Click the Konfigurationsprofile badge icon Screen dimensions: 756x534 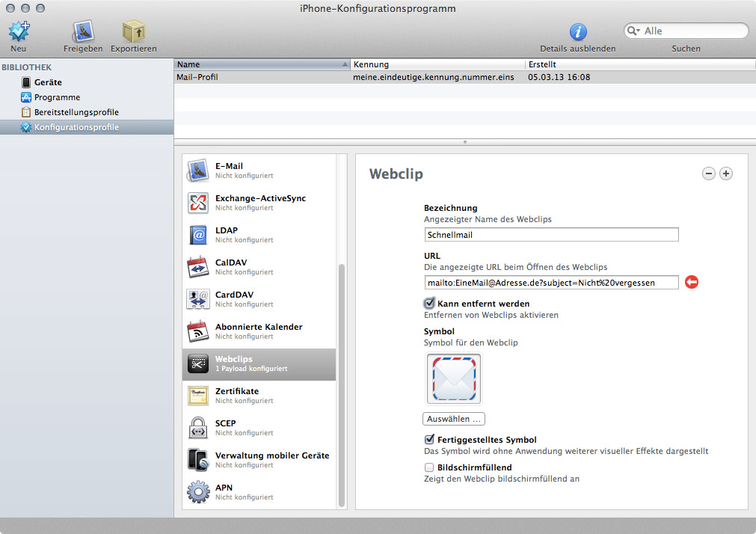(25, 127)
